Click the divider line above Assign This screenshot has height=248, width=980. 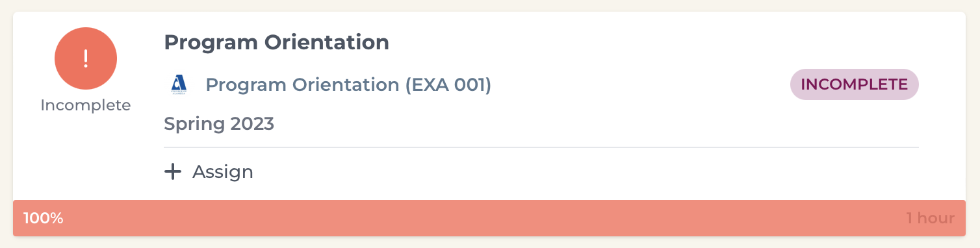[541, 147]
